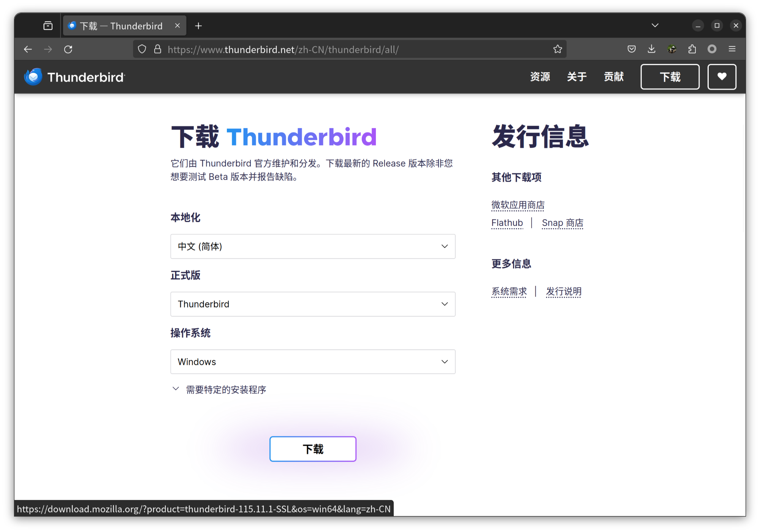Bookmark page with the star icon
The width and height of the screenshot is (760, 532).
(x=557, y=49)
